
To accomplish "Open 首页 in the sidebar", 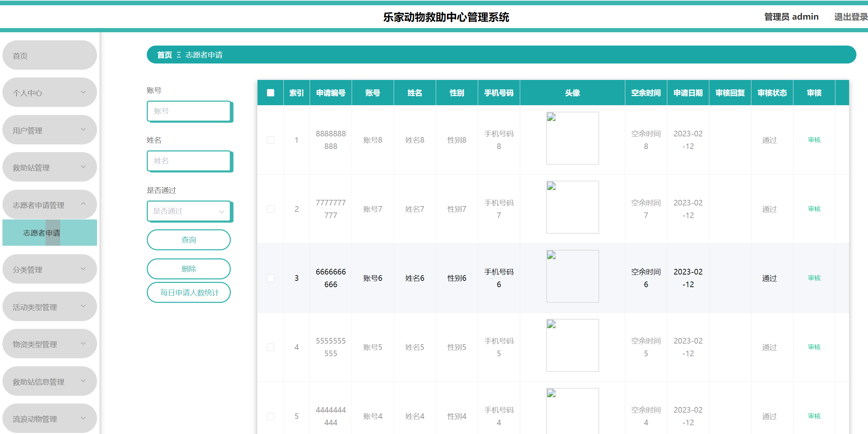I will (x=49, y=55).
